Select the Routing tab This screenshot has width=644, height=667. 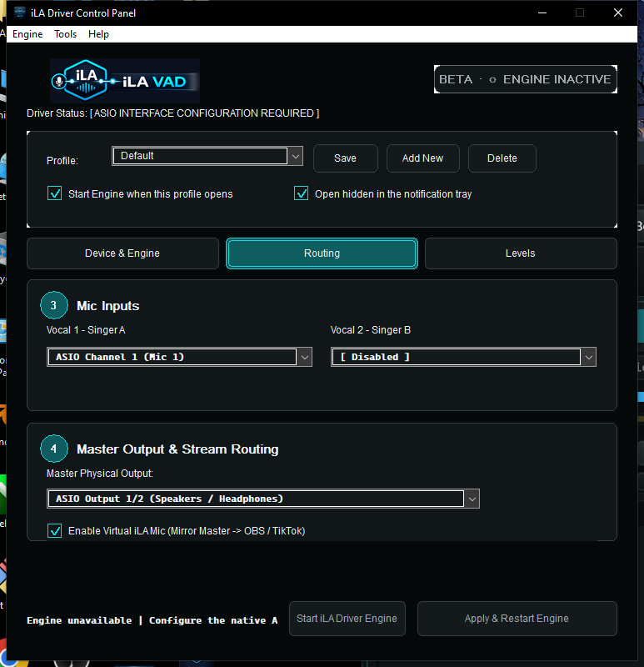pos(322,253)
